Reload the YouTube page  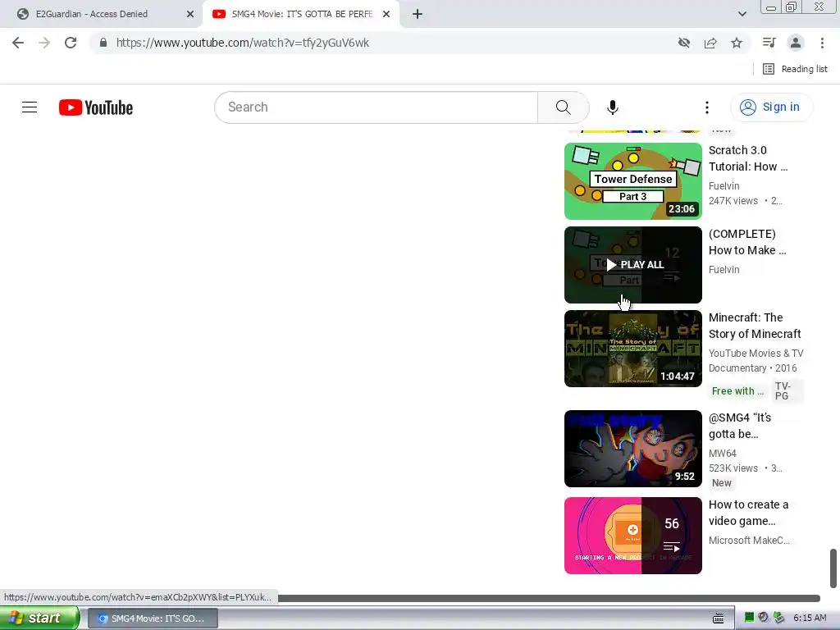point(71,43)
